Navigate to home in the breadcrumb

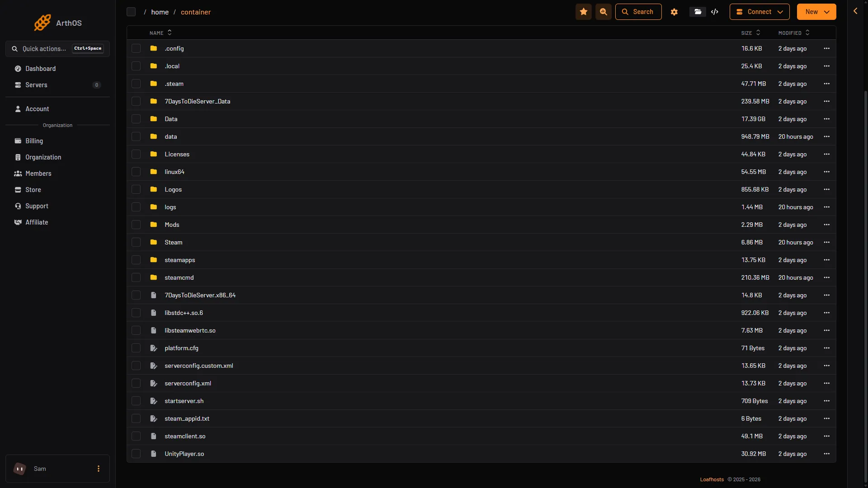pyautogui.click(x=160, y=12)
